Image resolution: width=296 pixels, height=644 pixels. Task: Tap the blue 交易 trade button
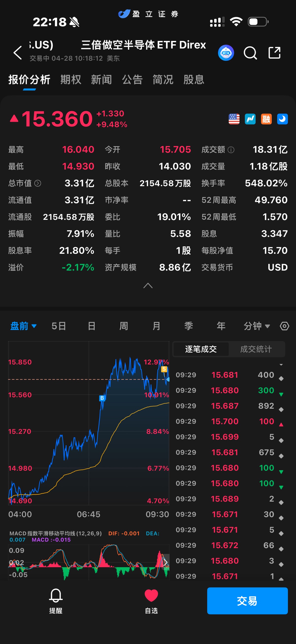click(x=247, y=601)
